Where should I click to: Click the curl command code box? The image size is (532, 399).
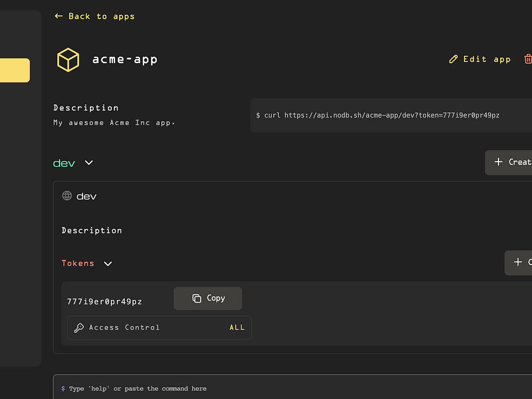click(x=391, y=115)
